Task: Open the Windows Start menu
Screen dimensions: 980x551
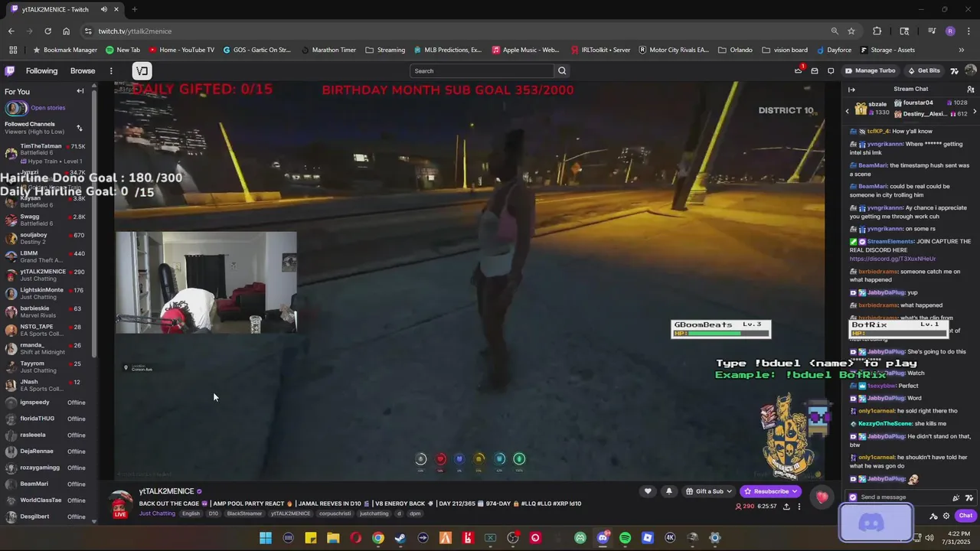Action: 266,538
